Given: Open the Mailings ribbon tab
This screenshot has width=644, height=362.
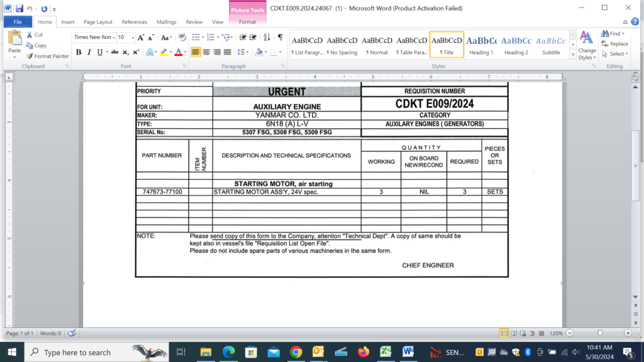Looking at the screenshot, I should (x=167, y=22).
